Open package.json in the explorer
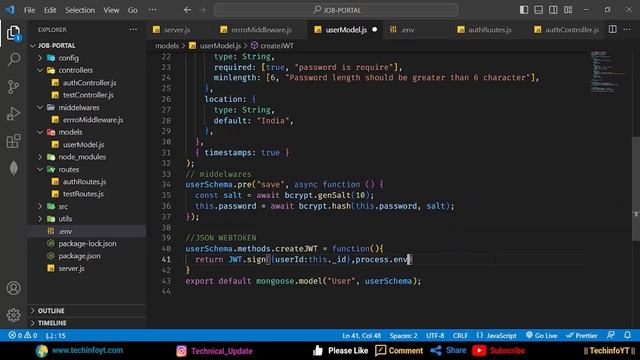 click(x=79, y=256)
